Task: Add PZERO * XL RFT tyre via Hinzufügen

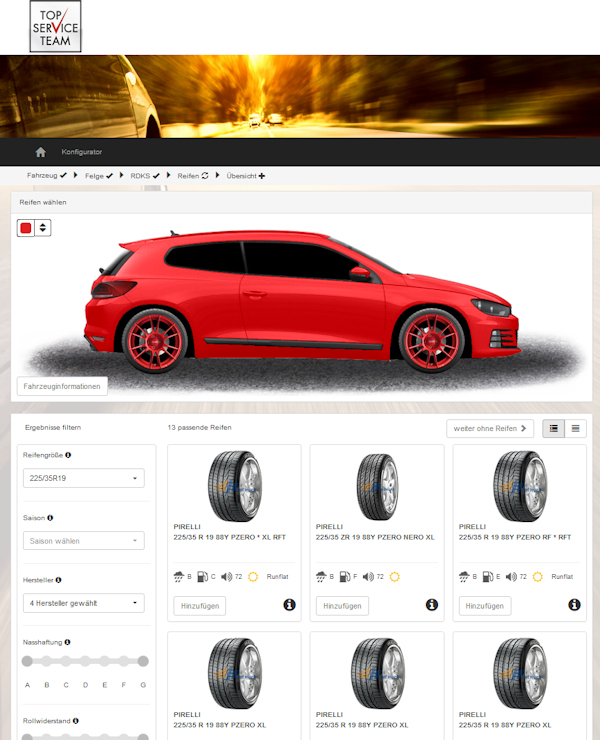Action: tap(200, 606)
